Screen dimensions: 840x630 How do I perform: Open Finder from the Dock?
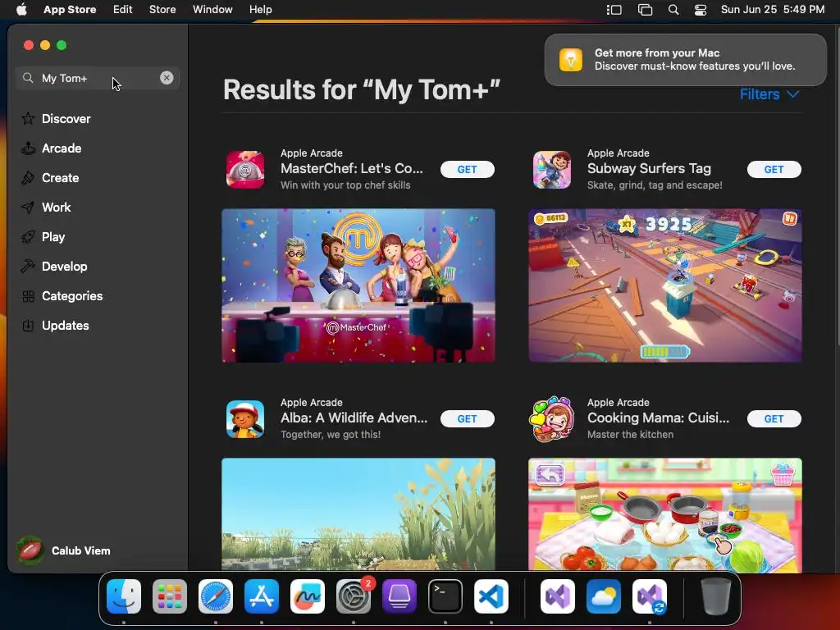[124, 596]
